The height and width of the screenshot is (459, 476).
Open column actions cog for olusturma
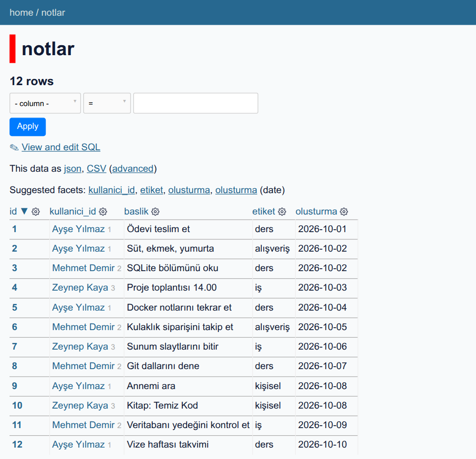(x=344, y=212)
